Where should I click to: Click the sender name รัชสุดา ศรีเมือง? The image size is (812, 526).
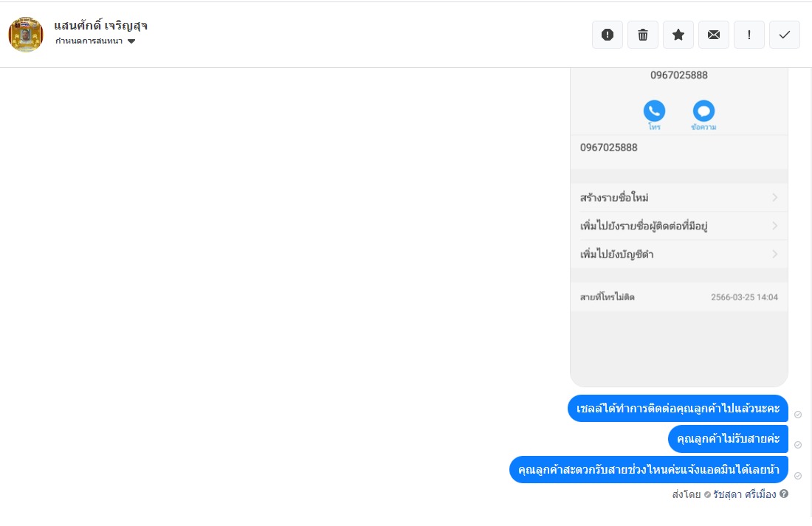click(x=744, y=494)
